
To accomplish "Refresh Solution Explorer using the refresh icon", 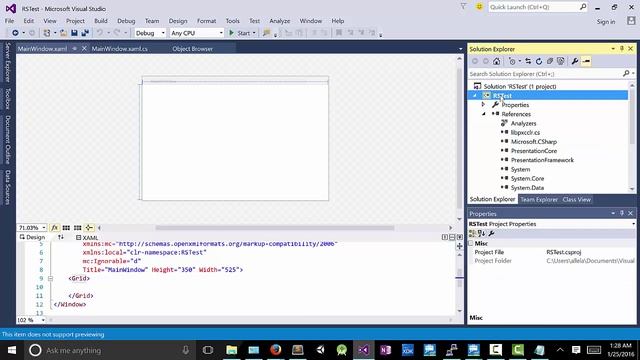I will tap(539, 61).
